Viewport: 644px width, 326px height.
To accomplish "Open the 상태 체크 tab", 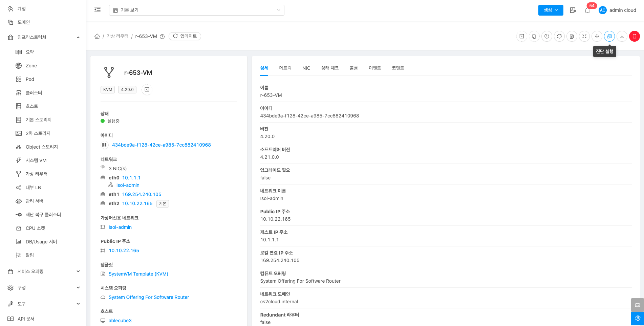I will point(330,68).
